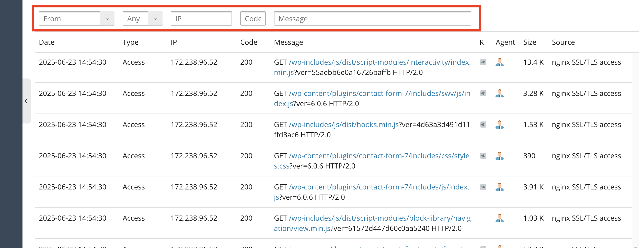Click user agent icon in css/styles.css row
The image size is (644, 248).
coord(499,156)
